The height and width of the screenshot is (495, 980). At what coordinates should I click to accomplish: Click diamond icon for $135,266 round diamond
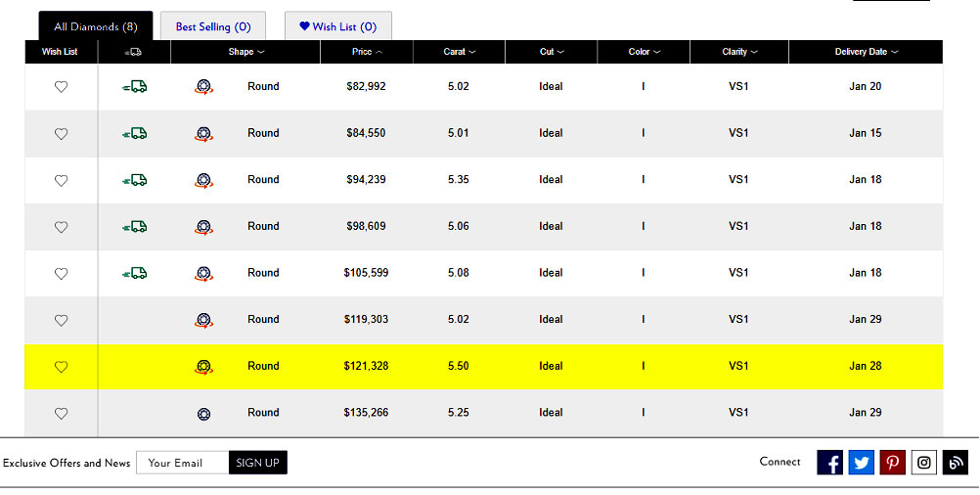tap(203, 414)
